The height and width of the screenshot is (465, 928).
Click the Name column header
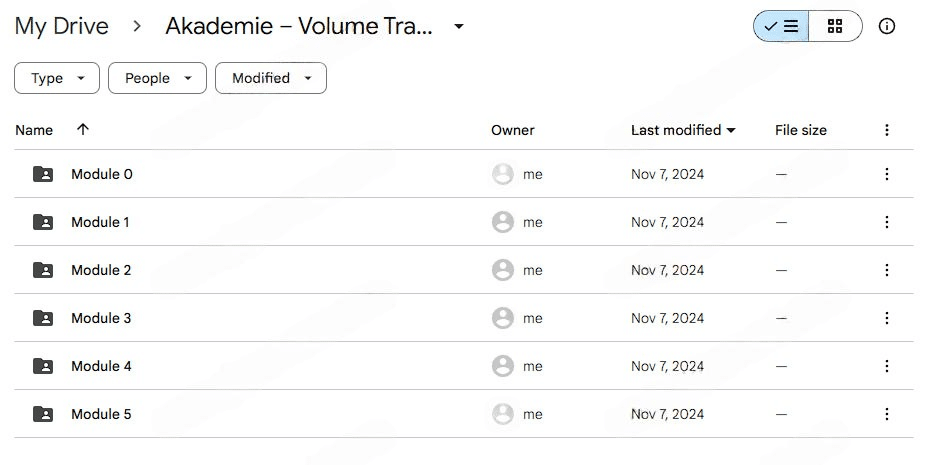(34, 130)
